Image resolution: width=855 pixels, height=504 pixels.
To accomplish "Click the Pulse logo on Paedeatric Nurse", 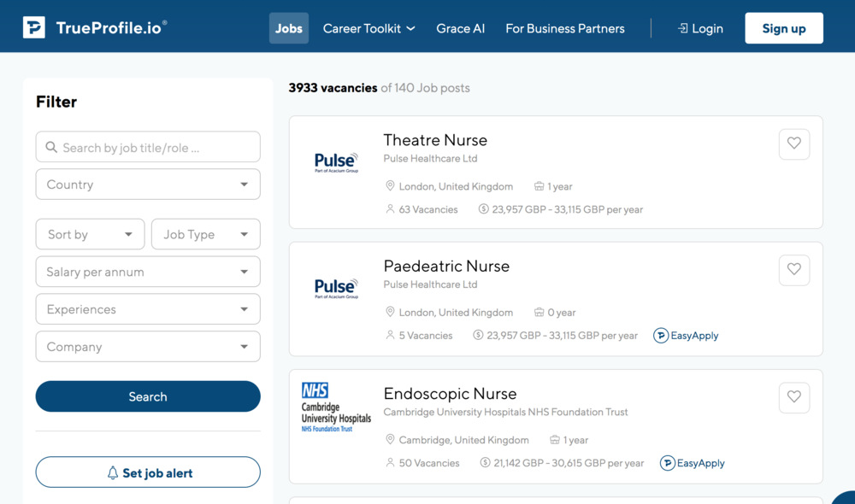I will tap(336, 288).
